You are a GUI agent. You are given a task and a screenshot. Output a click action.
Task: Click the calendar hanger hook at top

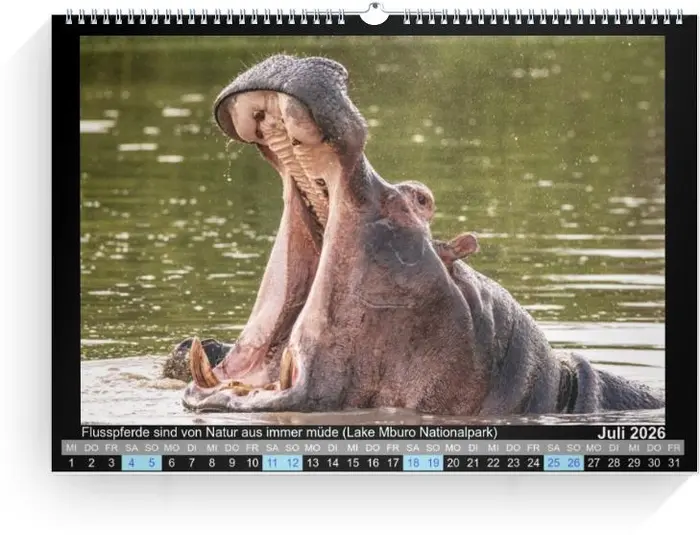point(373,14)
